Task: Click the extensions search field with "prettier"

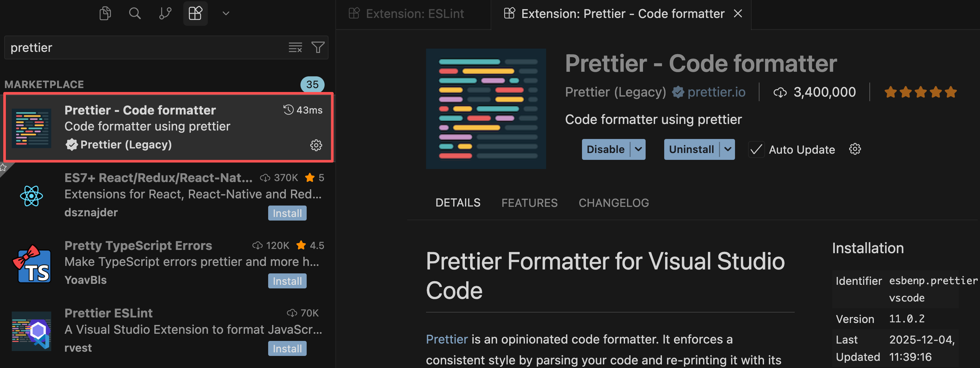Action: point(145,48)
